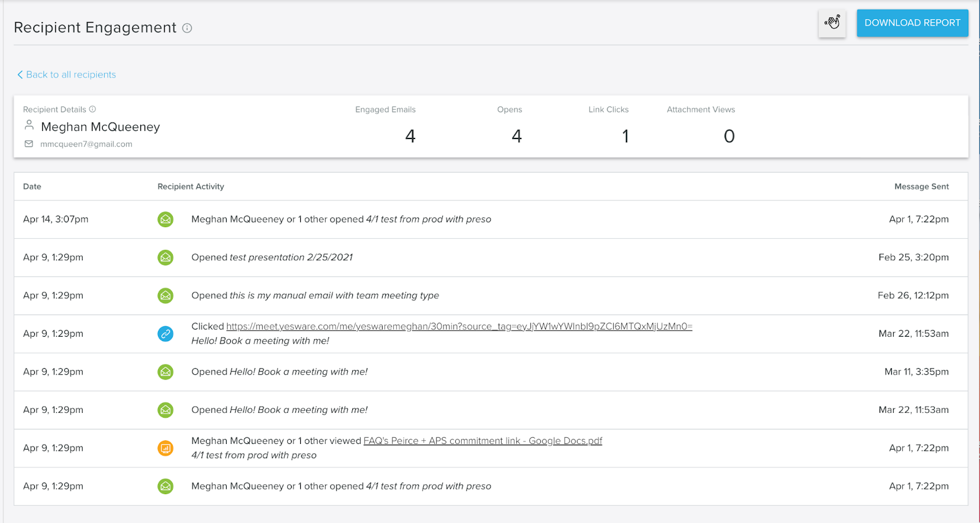
Task: Click the Attachment Views count
Action: 729,136
